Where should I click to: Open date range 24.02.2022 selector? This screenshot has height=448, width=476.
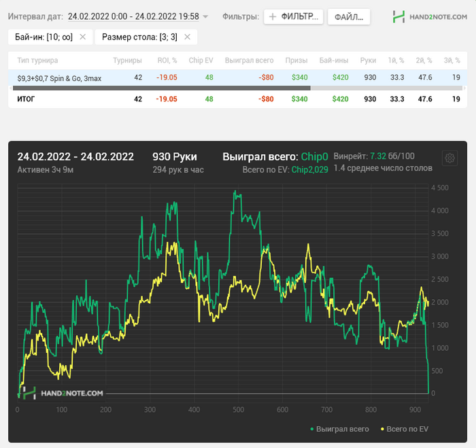click(x=133, y=16)
